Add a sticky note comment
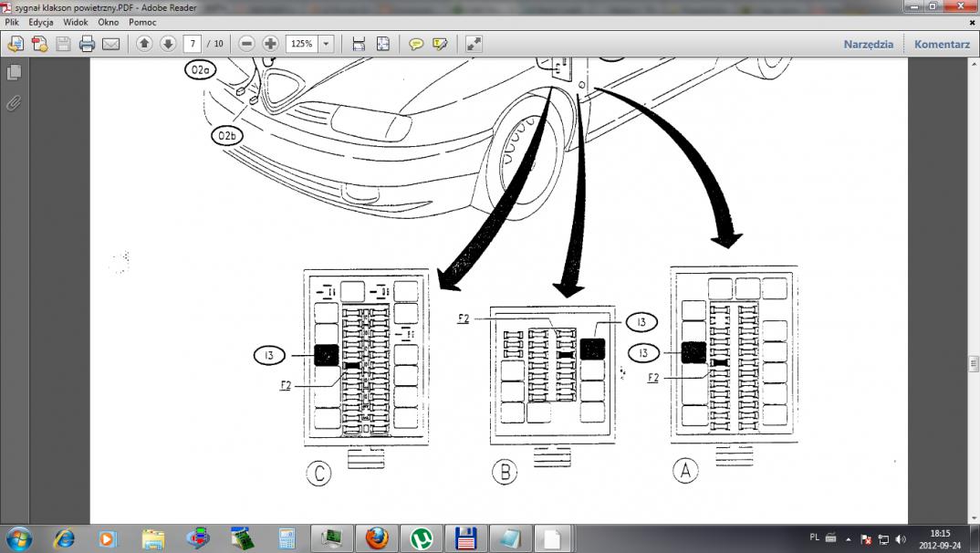The width and height of the screenshot is (980, 553). click(x=416, y=44)
